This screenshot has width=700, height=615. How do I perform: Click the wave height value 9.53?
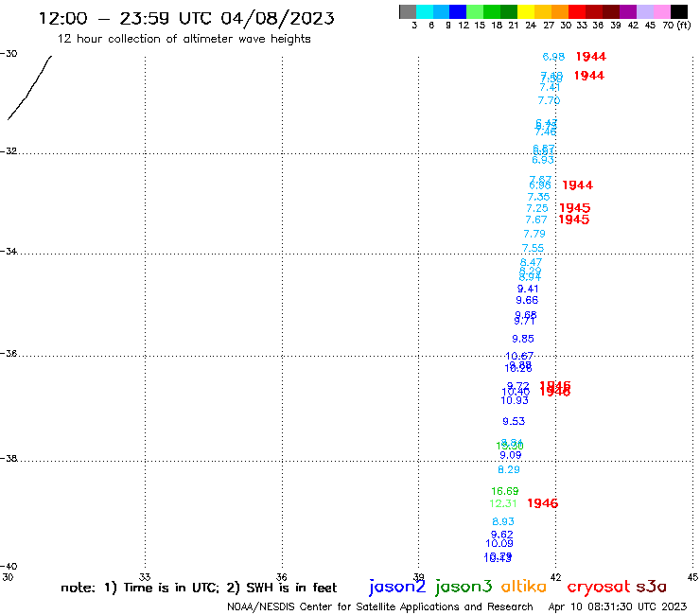(514, 421)
